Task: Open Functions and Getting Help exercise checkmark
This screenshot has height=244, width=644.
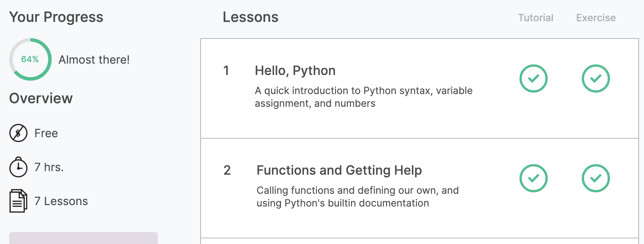Action: tap(596, 178)
